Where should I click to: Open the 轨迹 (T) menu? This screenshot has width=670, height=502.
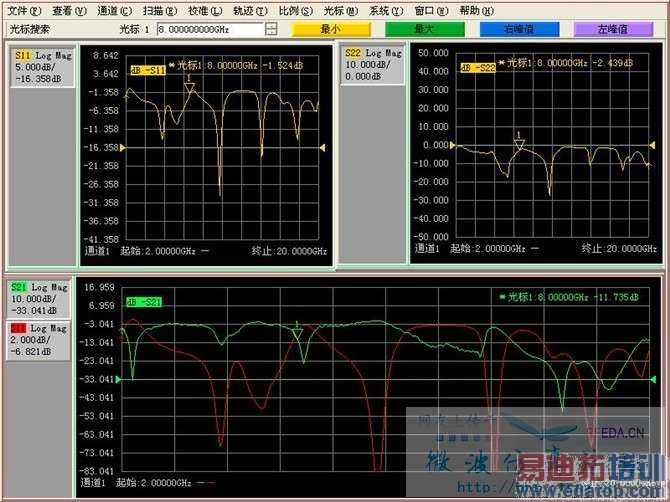pyautogui.click(x=250, y=10)
